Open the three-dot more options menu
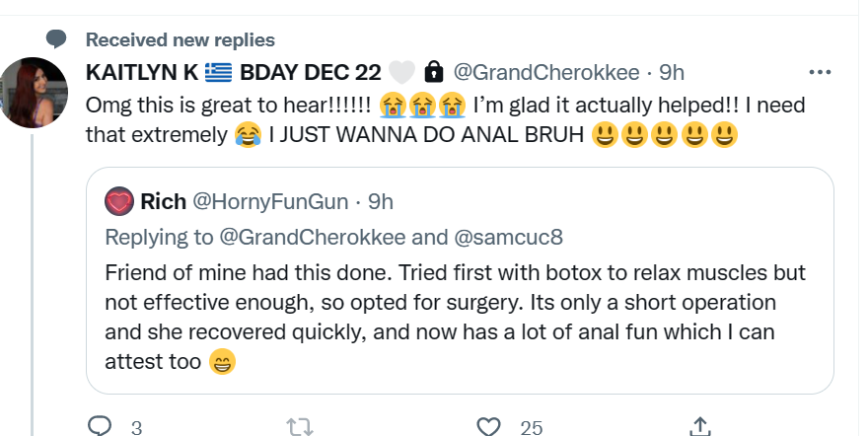Screen dimensions: 868x436 click(820, 72)
